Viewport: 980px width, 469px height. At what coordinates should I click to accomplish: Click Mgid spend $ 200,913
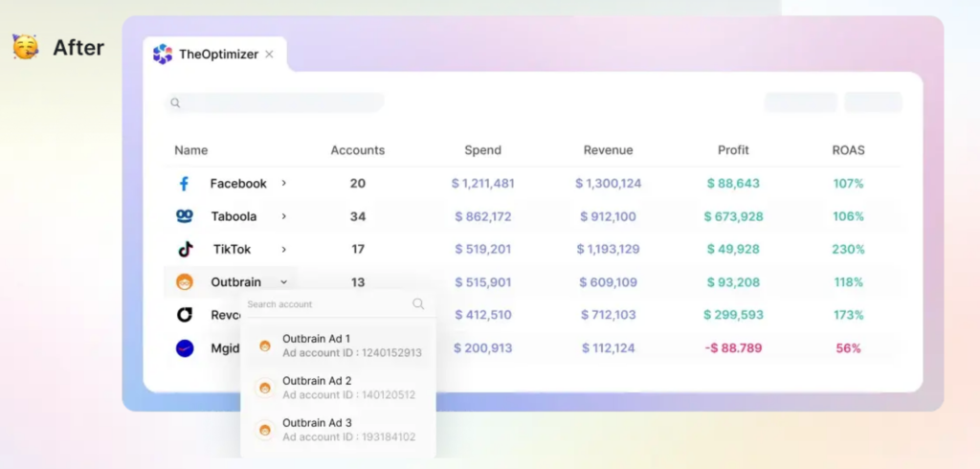pos(483,348)
